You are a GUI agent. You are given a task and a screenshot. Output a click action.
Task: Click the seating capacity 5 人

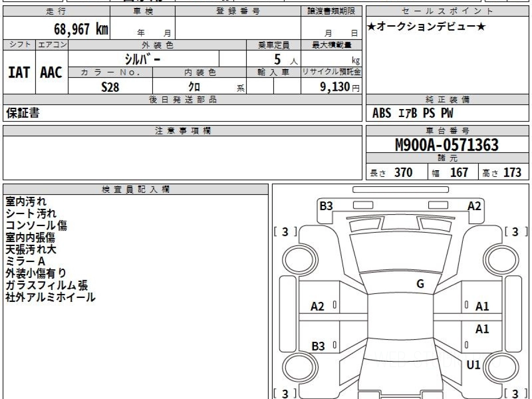285,59
